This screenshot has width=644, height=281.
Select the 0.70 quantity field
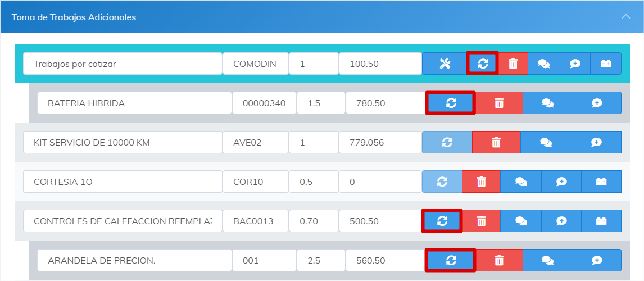313,221
